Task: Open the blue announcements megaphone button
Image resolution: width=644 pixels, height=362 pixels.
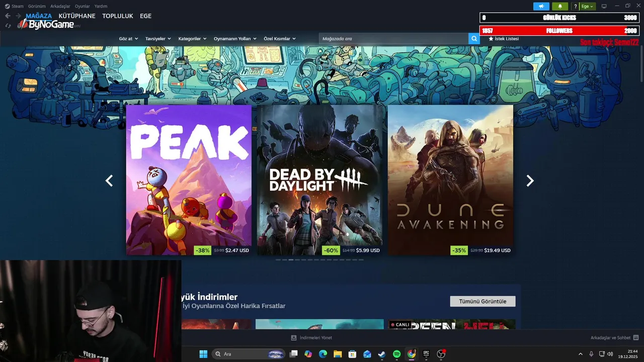Action: click(541, 7)
